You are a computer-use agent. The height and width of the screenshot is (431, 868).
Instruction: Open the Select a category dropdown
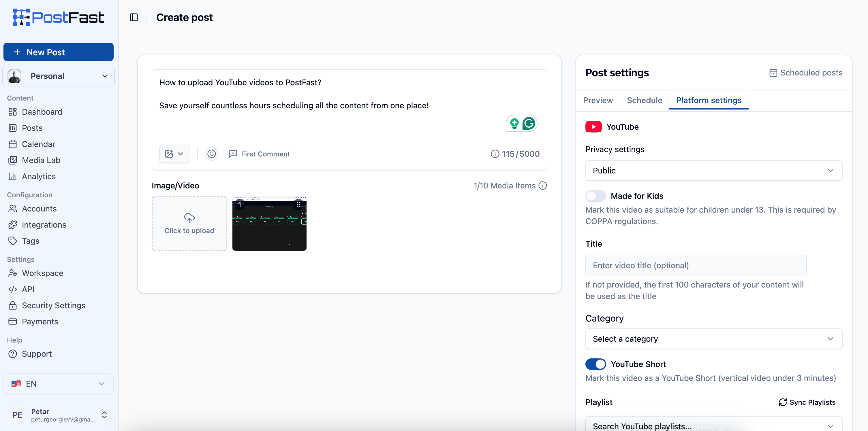click(713, 339)
